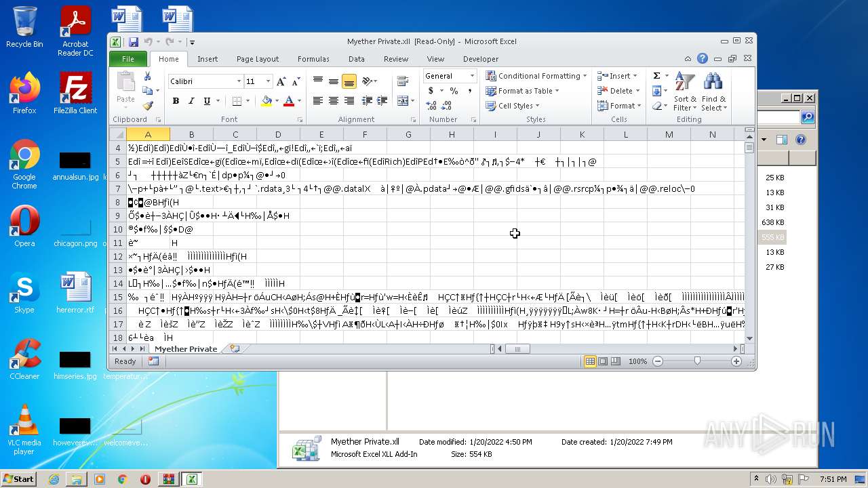Toggle Bold formatting
Image resolution: width=868 pixels, height=488 pixels.
(176, 101)
